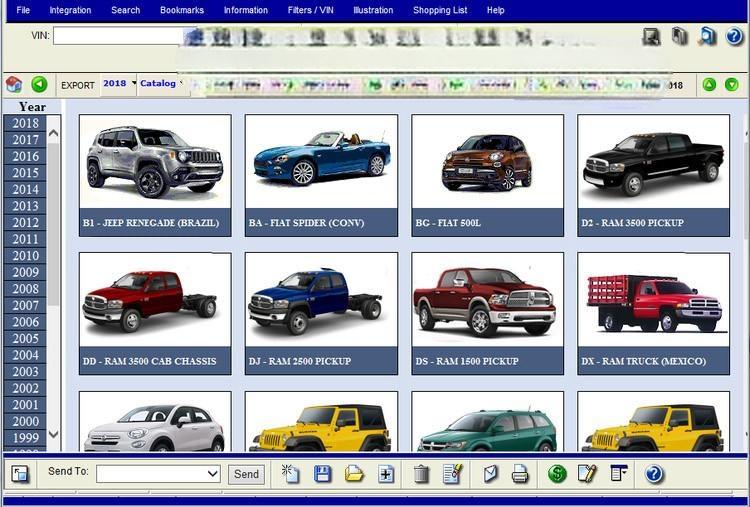
Task: Click the save floppy disk icon in bottom toolbar
Action: pyautogui.click(x=323, y=474)
